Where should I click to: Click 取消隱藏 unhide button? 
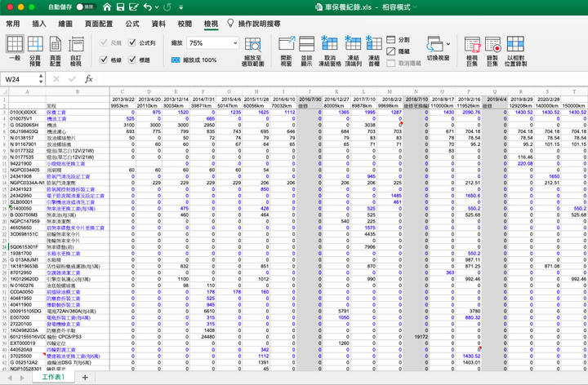[403, 64]
